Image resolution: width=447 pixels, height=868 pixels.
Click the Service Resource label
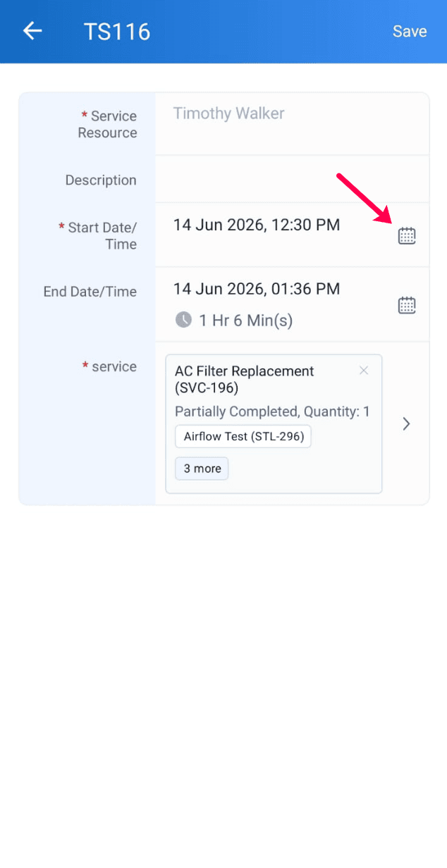107,124
